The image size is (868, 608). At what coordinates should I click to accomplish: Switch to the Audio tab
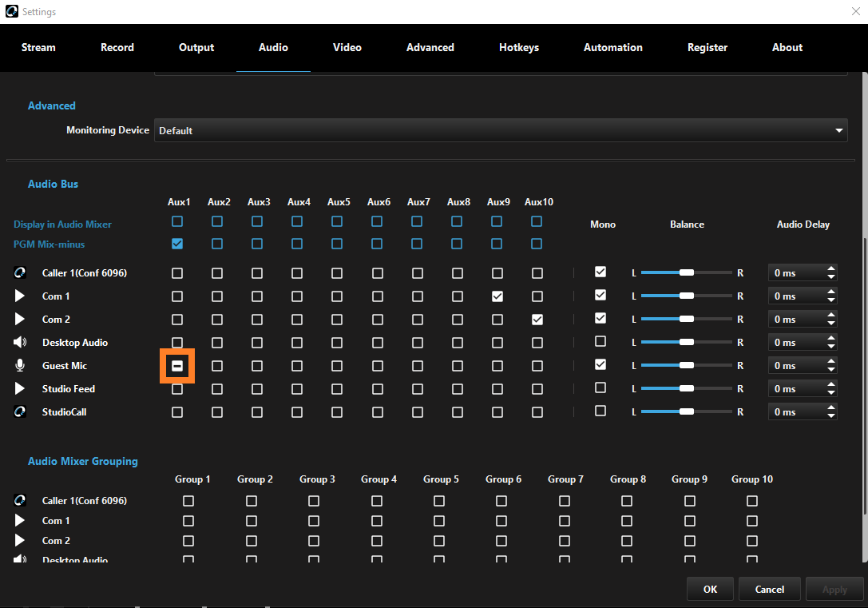pyautogui.click(x=273, y=48)
